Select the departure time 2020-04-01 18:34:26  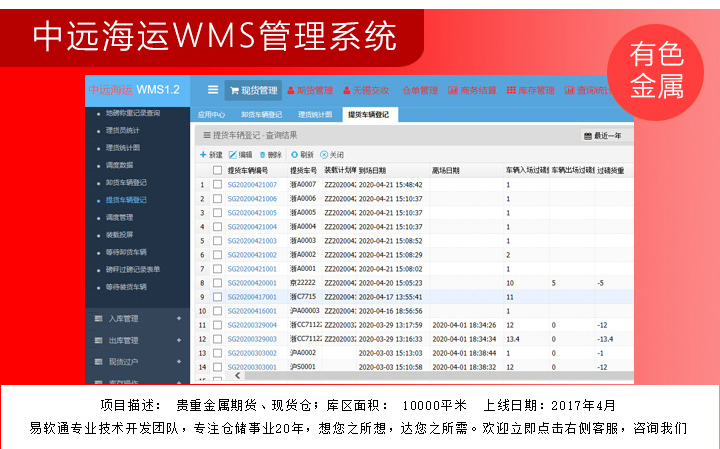pos(464,325)
